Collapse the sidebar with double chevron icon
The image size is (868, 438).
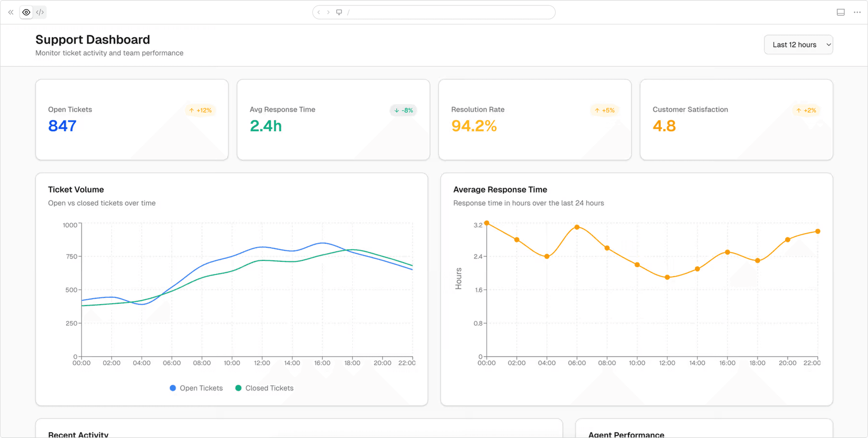[x=11, y=12]
